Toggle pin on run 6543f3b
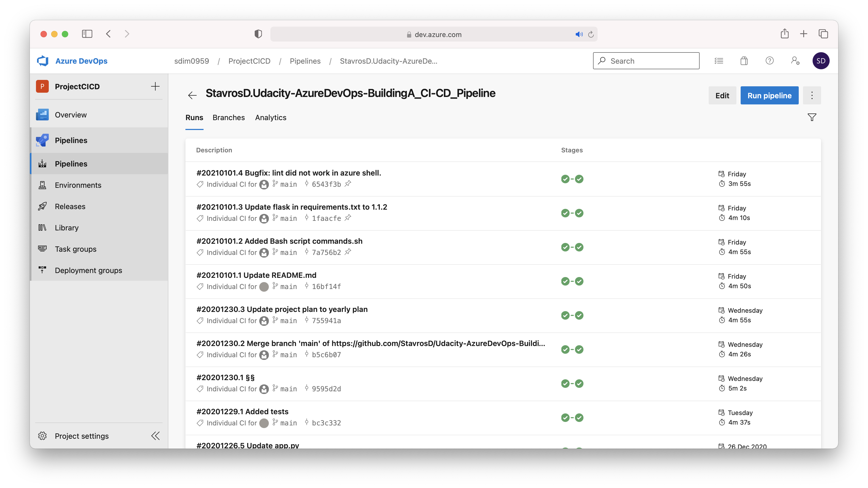 [348, 184]
